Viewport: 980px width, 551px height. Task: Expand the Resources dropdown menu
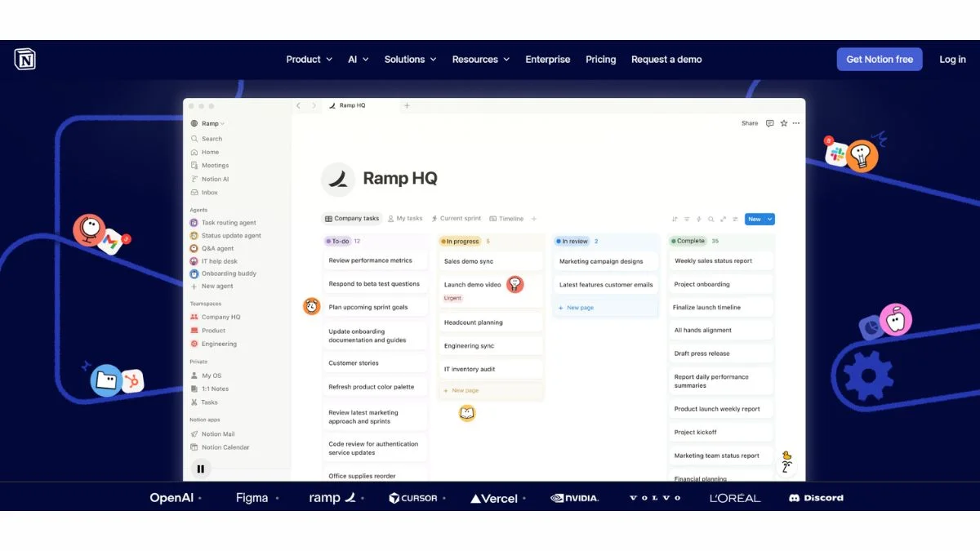(x=481, y=60)
